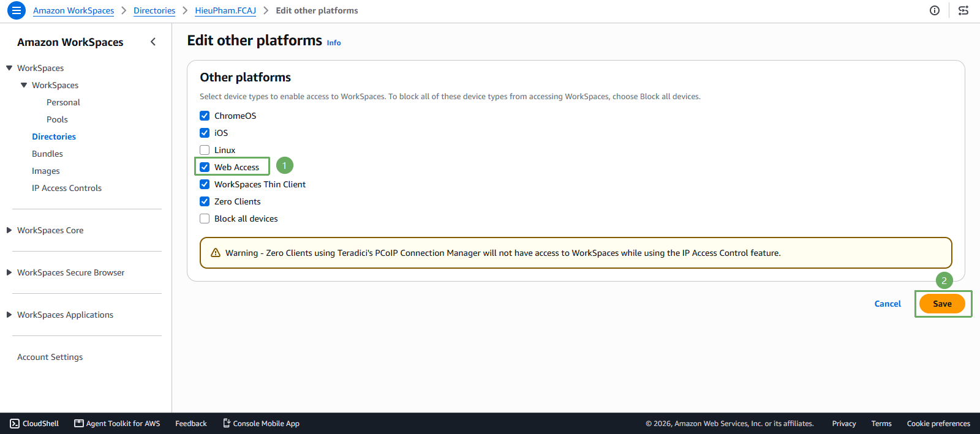
Task: Click the 'Other platforms' section heading
Action: tap(246, 77)
